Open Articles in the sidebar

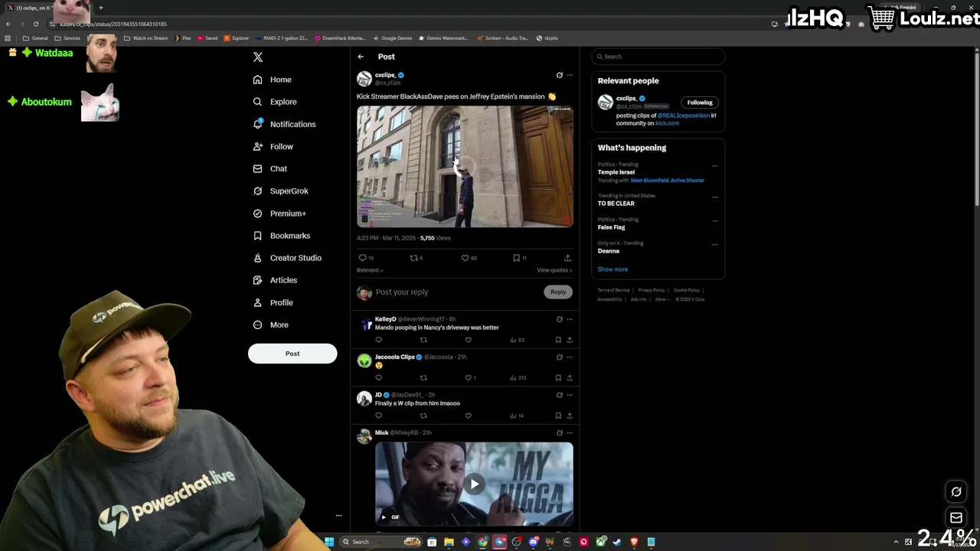coord(275,280)
